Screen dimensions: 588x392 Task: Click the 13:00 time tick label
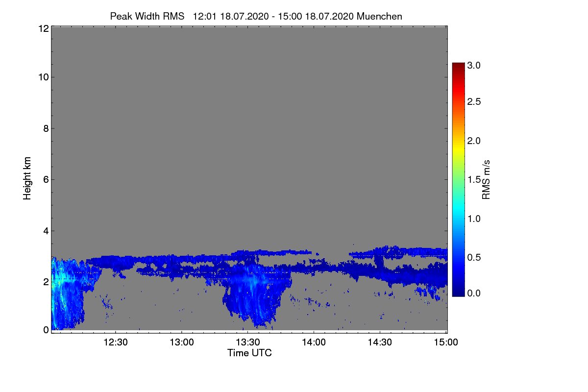[182, 343]
